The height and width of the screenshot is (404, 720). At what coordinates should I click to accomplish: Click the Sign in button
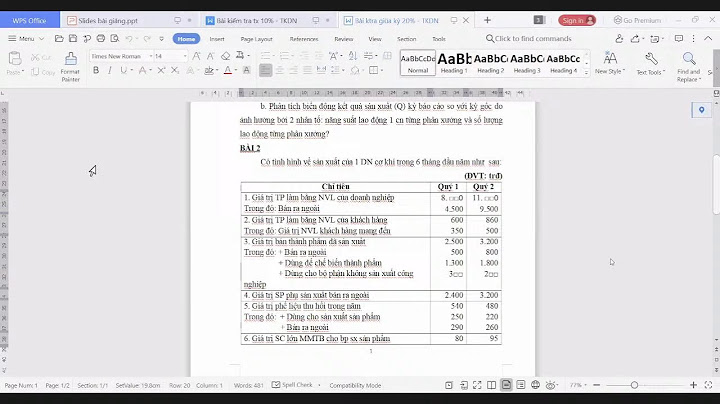click(577, 21)
